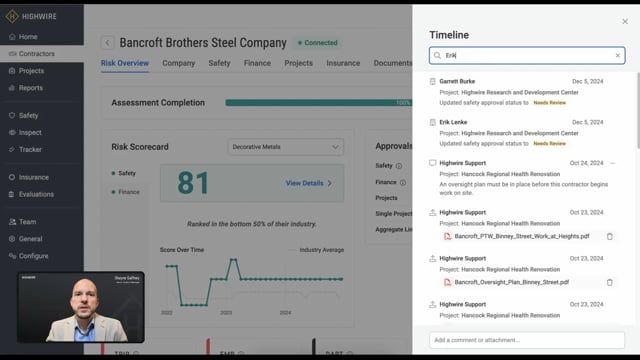Click Needs Review badge on Garrett Burke entry
Viewport: 640px width, 360px height.
(549, 103)
